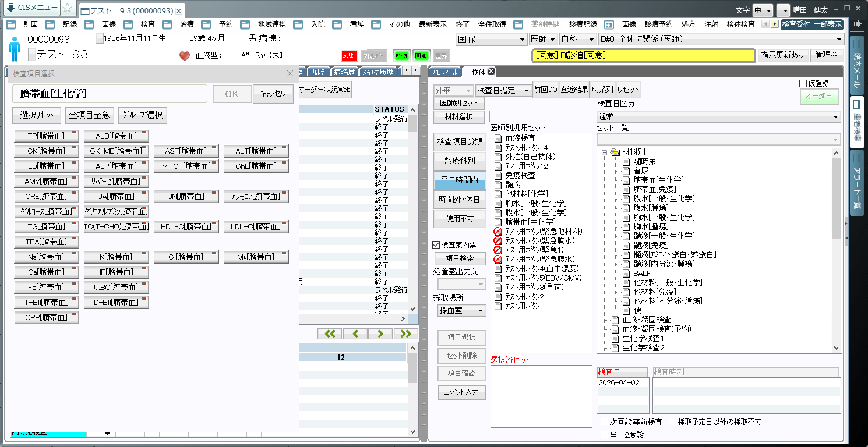The image size is (868, 447).
Task: Click the window icon left of 計画
Action: pos(11,24)
